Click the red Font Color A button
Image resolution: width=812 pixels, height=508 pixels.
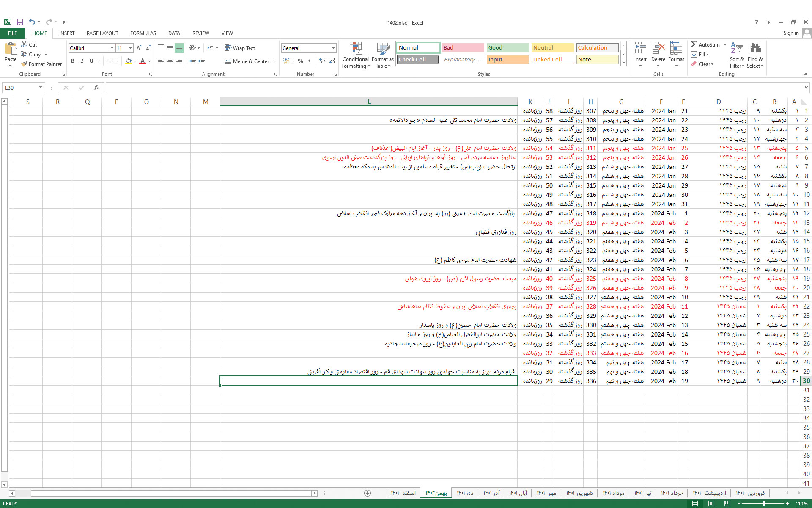tap(143, 61)
